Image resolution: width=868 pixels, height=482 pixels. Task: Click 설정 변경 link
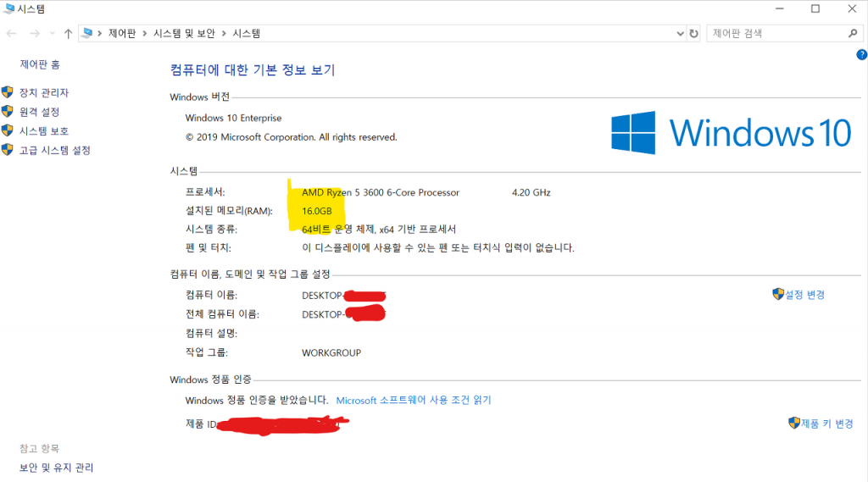805,295
